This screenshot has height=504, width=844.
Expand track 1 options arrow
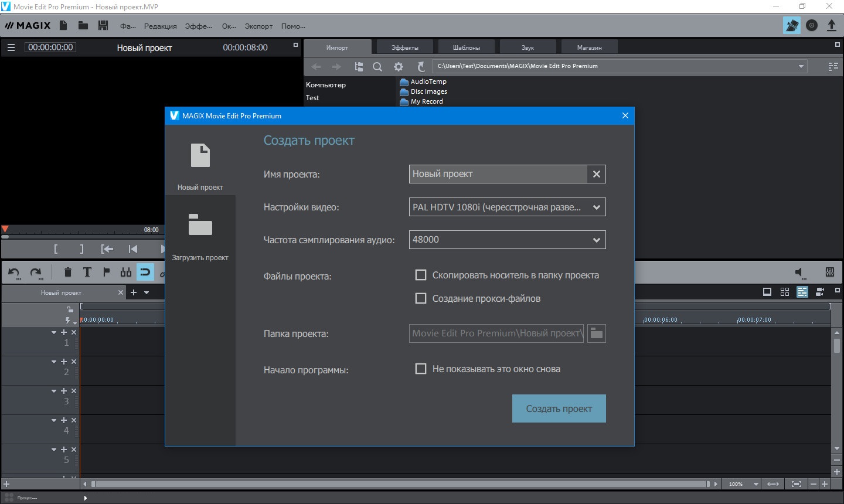54,332
